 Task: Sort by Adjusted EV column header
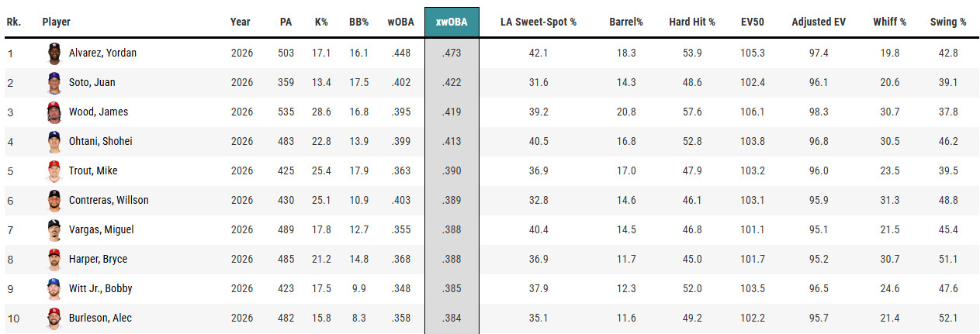(x=819, y=22)
